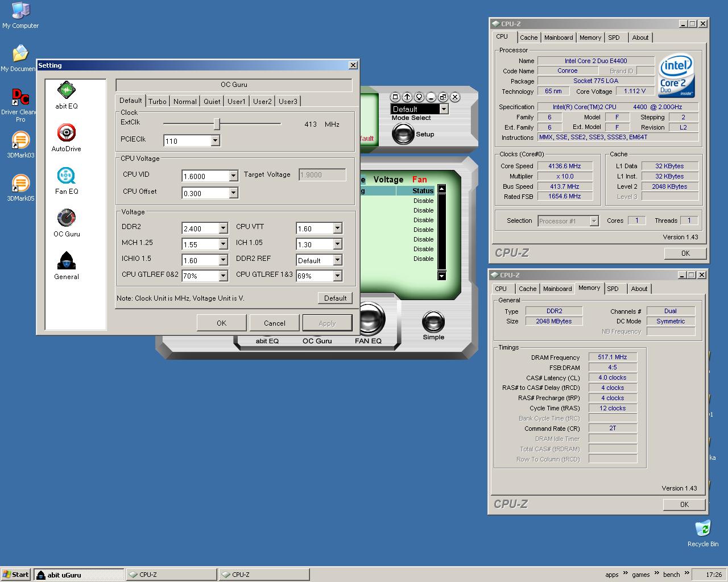Click the lightbulb icon in uGuru toolbar
728x582 pixels.
click(x=419, y=97)
